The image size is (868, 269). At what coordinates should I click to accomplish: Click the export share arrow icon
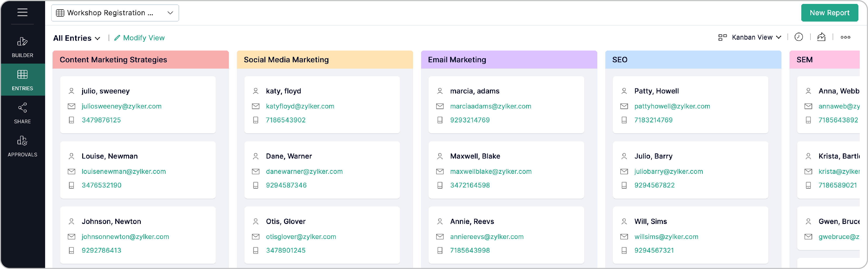point(821,37)
